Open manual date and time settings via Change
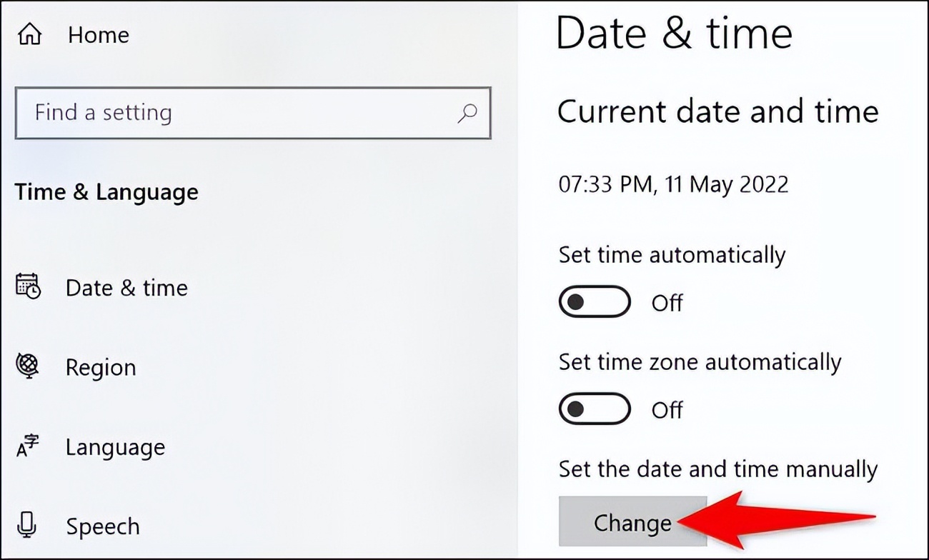 pos(632,522)
